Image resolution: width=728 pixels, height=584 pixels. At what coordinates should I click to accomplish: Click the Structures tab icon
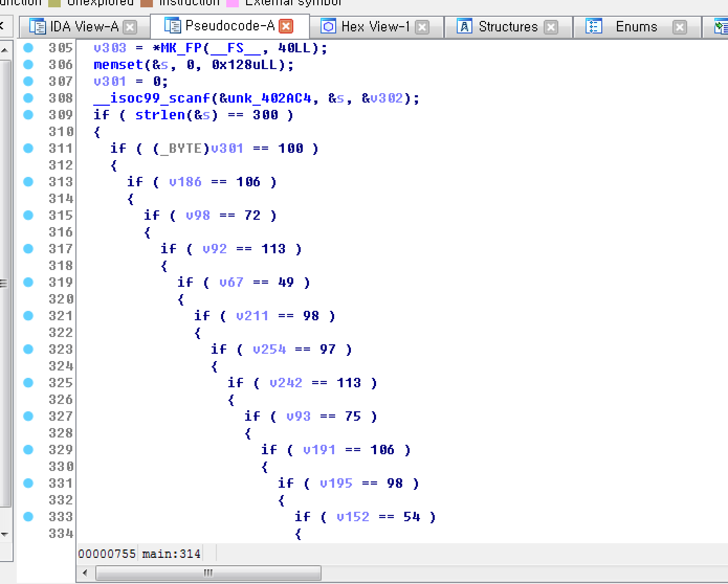click(465, 26)
